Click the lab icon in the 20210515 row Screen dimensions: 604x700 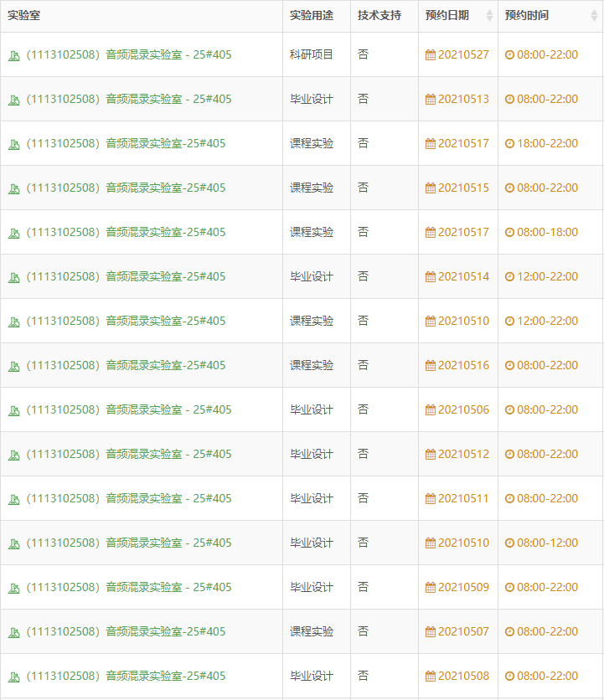[x=14, y=189]
